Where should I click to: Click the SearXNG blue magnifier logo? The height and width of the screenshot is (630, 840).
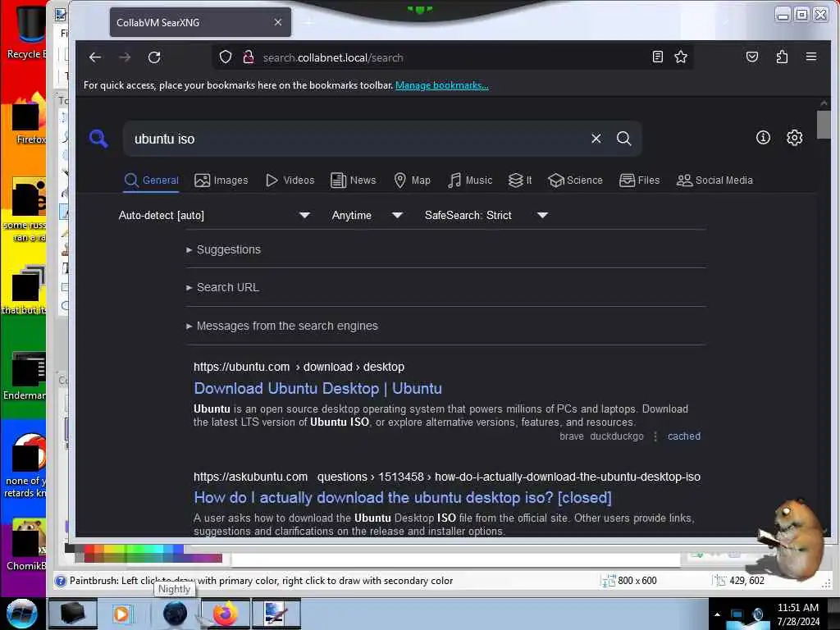[98, 139]
